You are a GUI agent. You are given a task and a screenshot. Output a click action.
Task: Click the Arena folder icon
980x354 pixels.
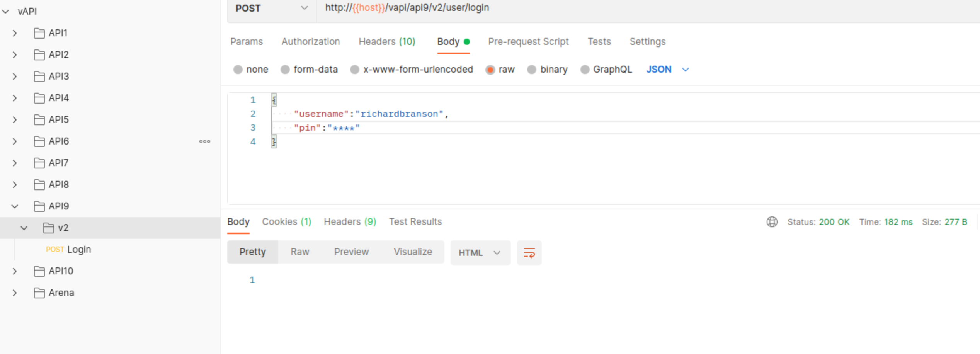(x=39, y=293)
